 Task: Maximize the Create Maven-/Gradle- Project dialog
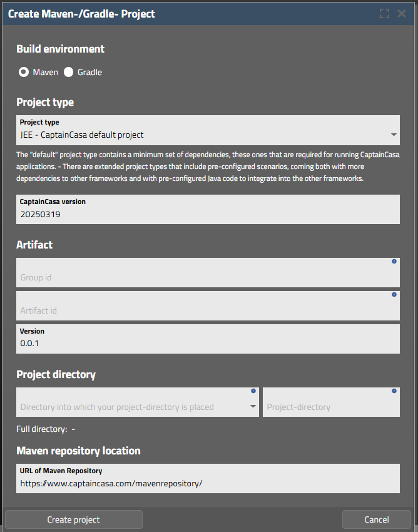384,13
